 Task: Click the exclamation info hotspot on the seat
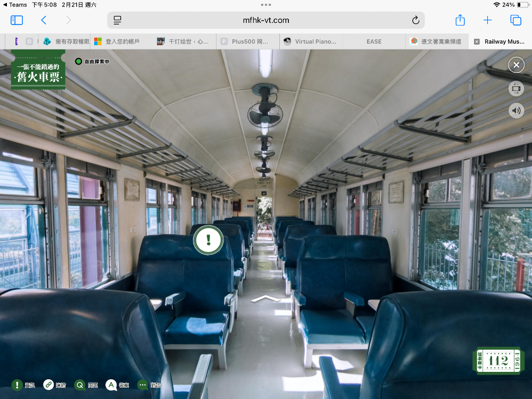click(x=208, y=240)
